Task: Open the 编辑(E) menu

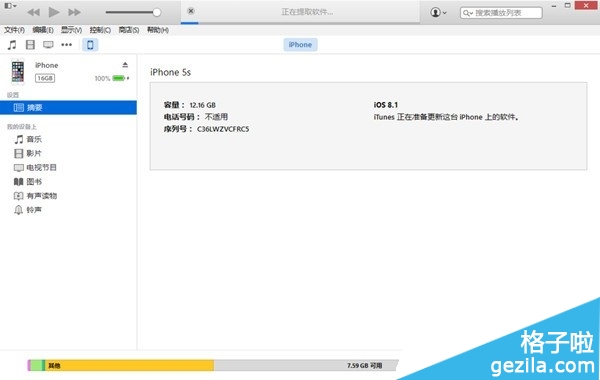Action: coord(43,30)
